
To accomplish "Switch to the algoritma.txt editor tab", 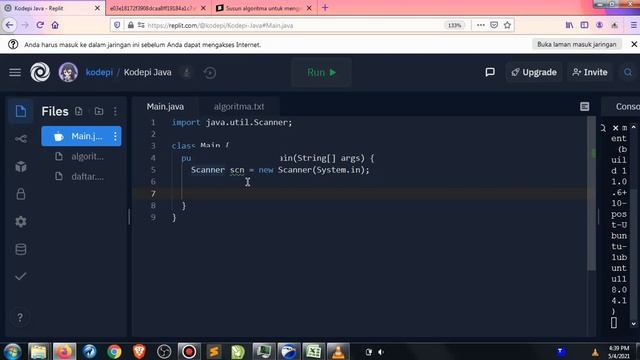I will tap(239, 107).
